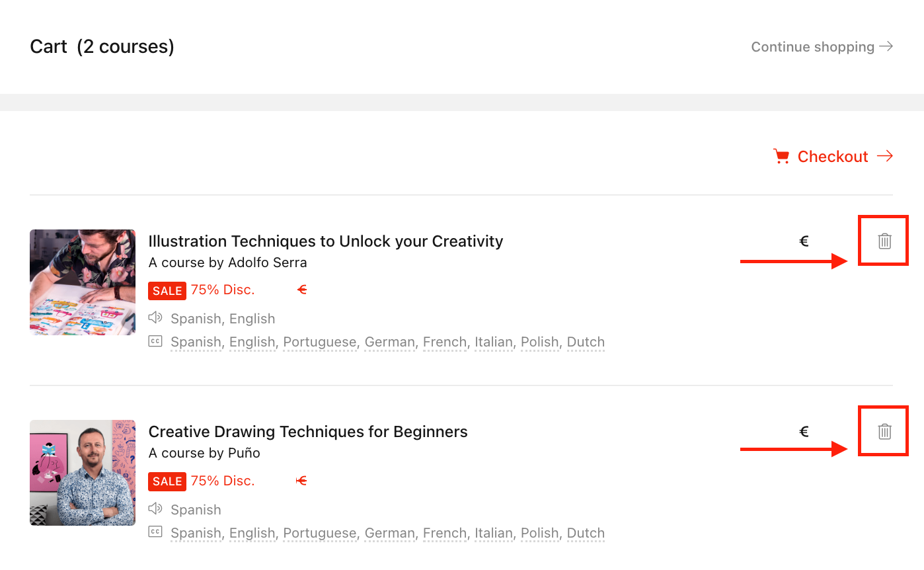The image size is (924, 570).
Task: Click the Checkout link
Action: click(833, 157)
